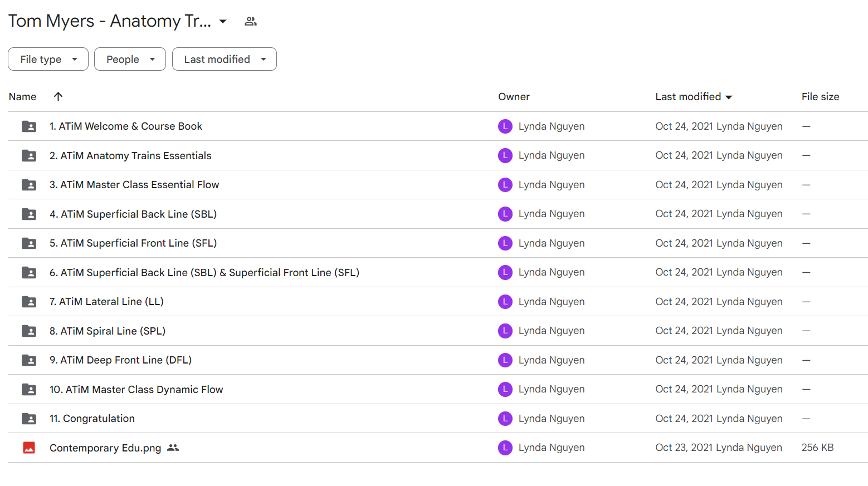Click Lynda Nguyen owner in 6. SBL & SFL row
This screenshot has height=486, width=868.
point(552,272)
